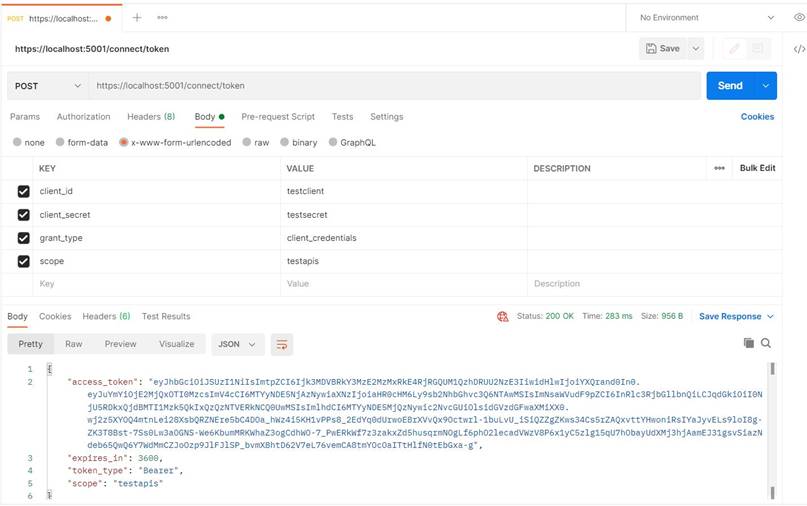
Task: Open the No Environment dropdown
Action: (707, 18)
